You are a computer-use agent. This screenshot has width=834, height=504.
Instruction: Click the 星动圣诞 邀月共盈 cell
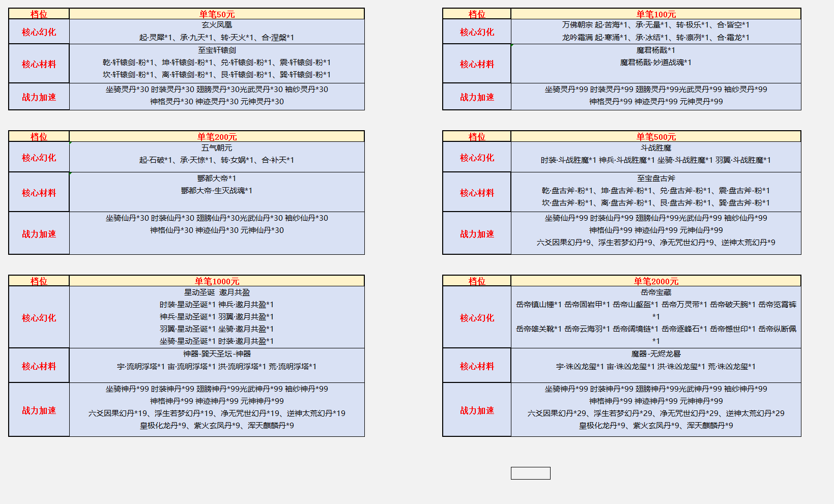click(x=217, y=317)
